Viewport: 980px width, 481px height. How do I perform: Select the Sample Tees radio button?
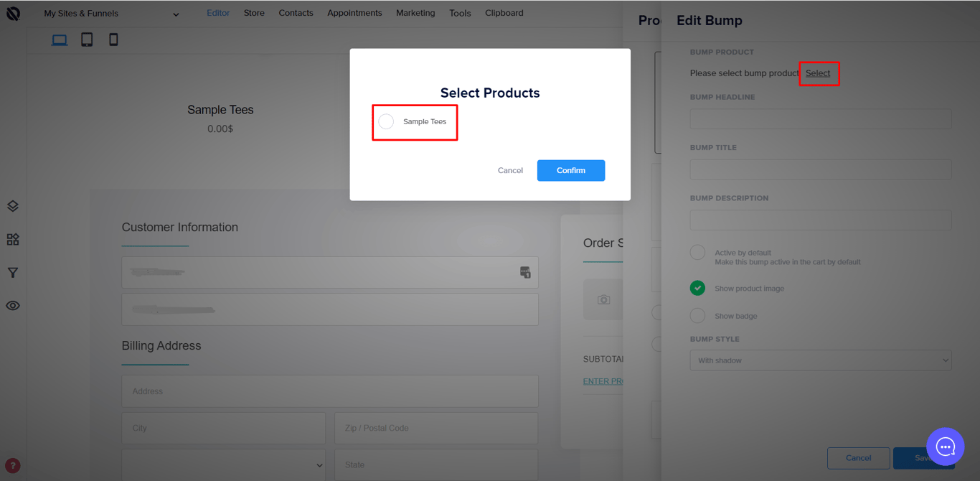point(387,122)
